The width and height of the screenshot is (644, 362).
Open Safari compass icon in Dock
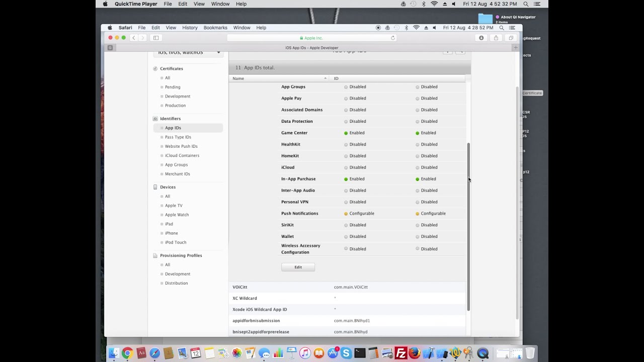(x=154, y=353)
